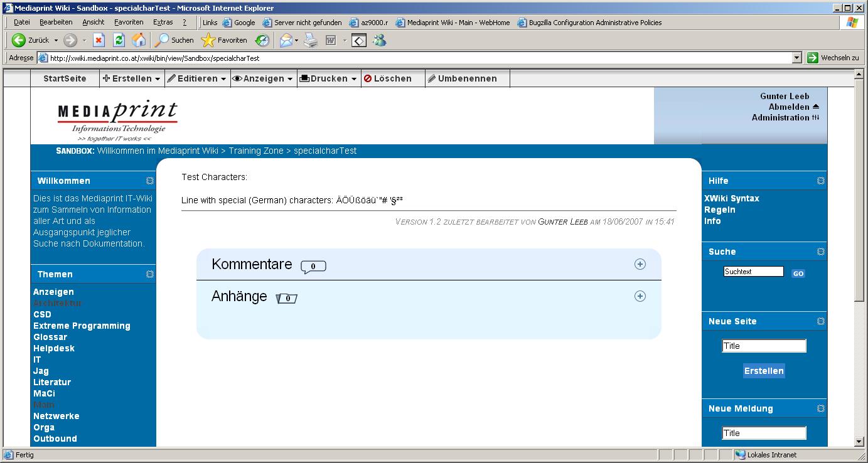Stop page loading with red X icon
Image resolution: width=868 pixels, height=463 pixels.
pyautogui.click(x=99, y=40)
